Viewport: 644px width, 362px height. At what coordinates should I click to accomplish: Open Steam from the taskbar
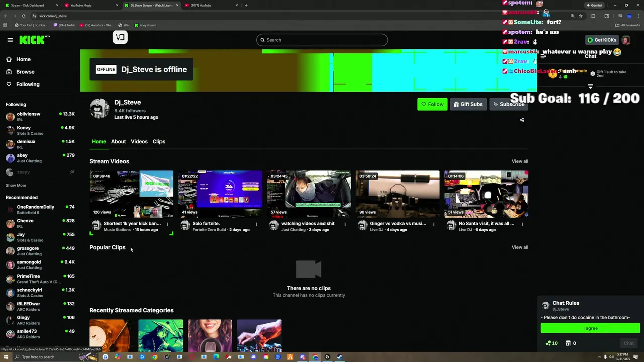(340, 357)
